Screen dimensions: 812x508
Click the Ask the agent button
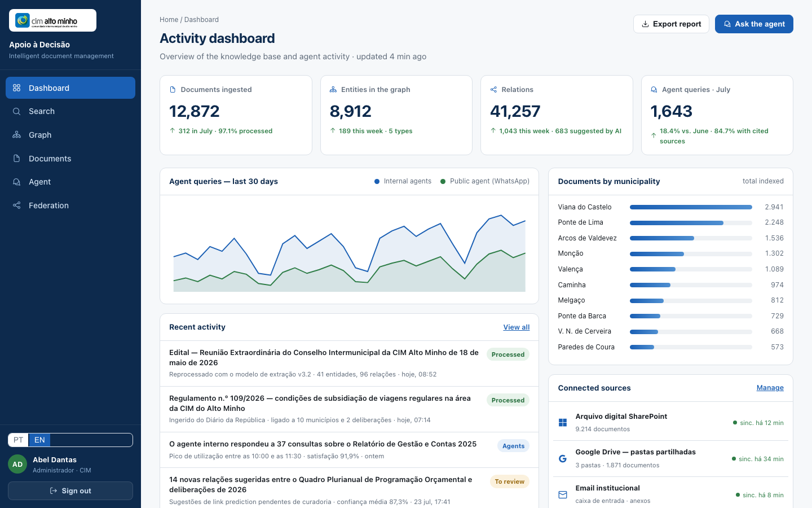(754, 24)
